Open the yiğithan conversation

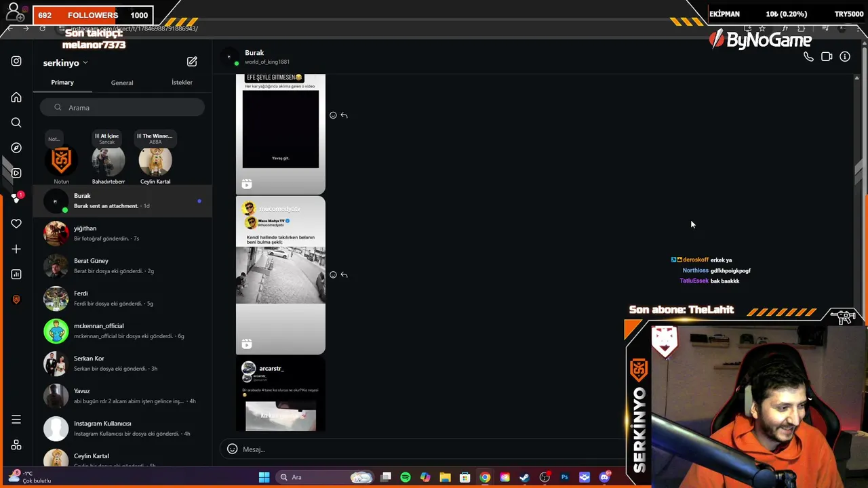[122, 234]
